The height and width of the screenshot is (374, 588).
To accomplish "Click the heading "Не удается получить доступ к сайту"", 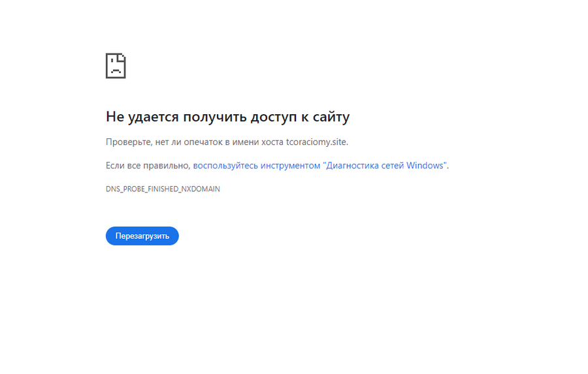I will coord(227,117).
